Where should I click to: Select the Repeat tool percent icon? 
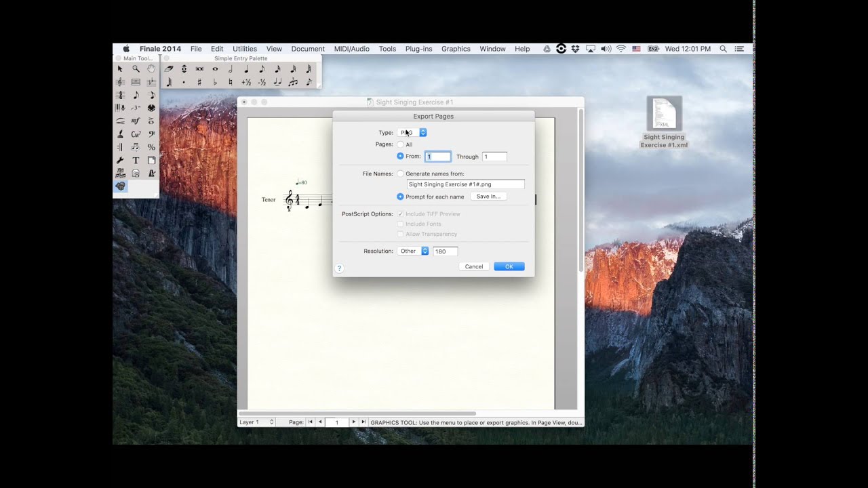coord(151,147)
